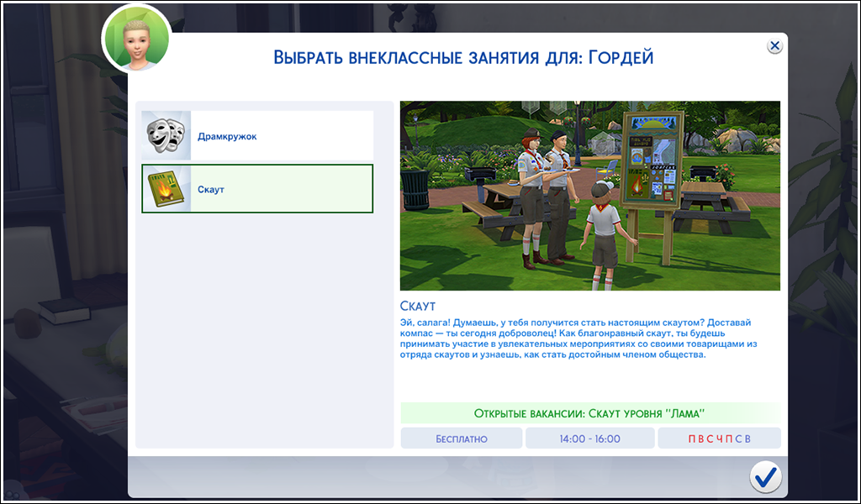Click the scout preview image
The height and width of the screenshot is (504, 861).
589,195
